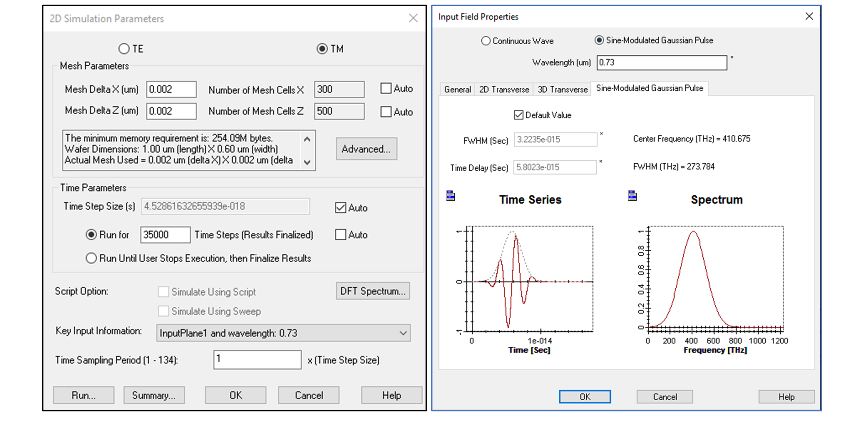Click the Simulate Using Script checkbox
Image resolution: width=868 pixels, height=431 pixels.
[x=163, y=291]
